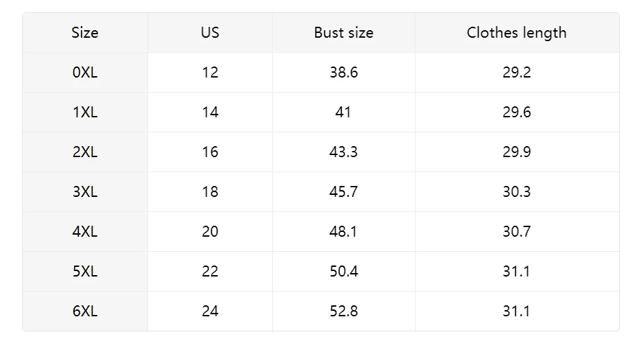Click clothes length 30.7 cell
Screen dimensions: 644x341
point(517,232)
